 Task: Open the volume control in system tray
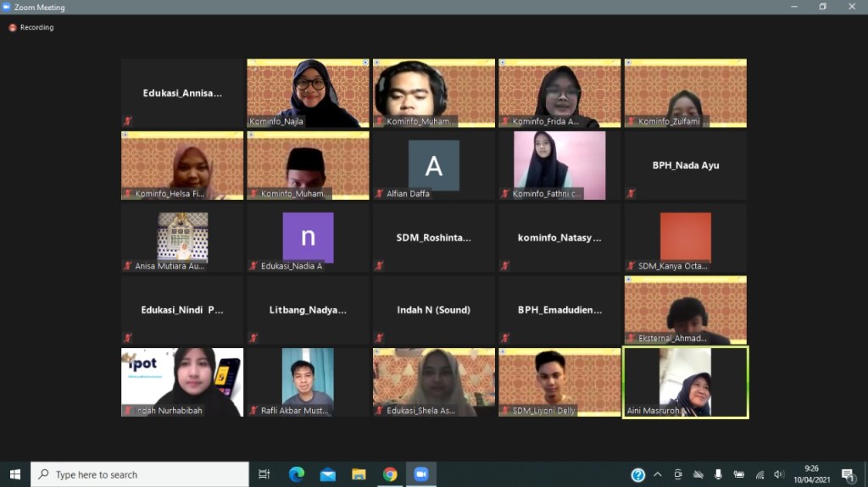pos(779,474)
